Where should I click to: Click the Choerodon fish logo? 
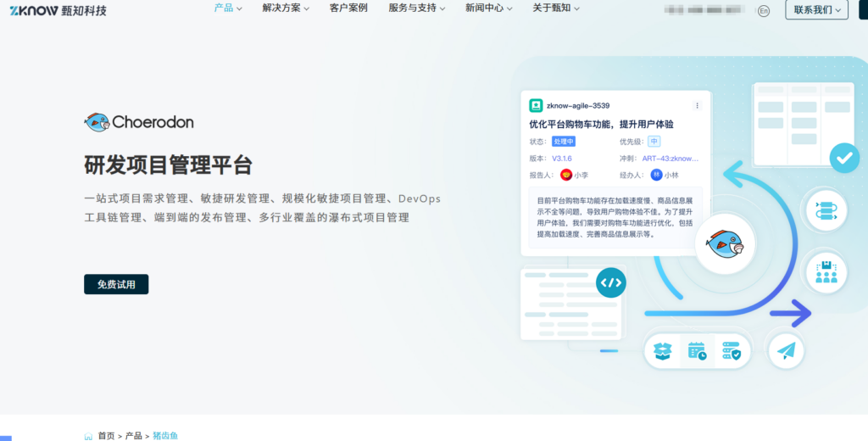coord(139,122)
